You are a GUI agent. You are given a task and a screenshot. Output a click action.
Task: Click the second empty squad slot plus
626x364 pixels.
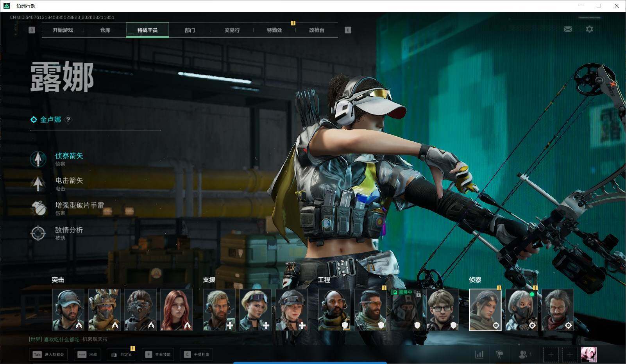[x=570, y=355]
